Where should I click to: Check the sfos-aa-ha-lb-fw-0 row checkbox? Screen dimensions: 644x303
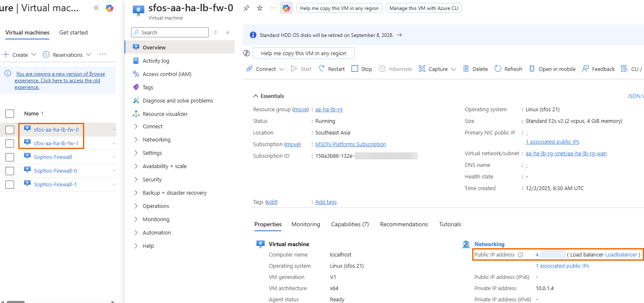9,130
